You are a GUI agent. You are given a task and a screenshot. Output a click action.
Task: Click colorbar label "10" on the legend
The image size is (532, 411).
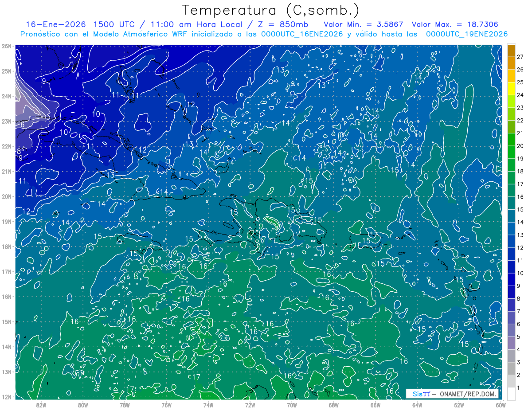pos(520,273)
